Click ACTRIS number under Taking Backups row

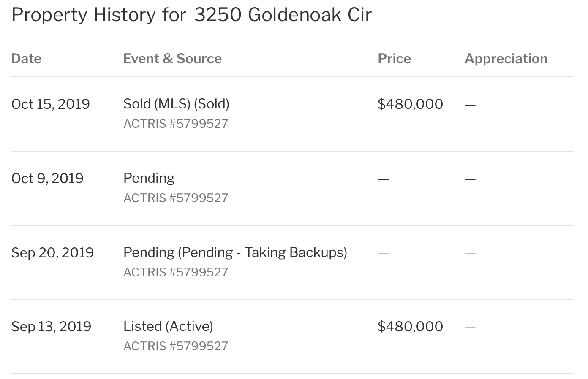click(x=176, y=272)
